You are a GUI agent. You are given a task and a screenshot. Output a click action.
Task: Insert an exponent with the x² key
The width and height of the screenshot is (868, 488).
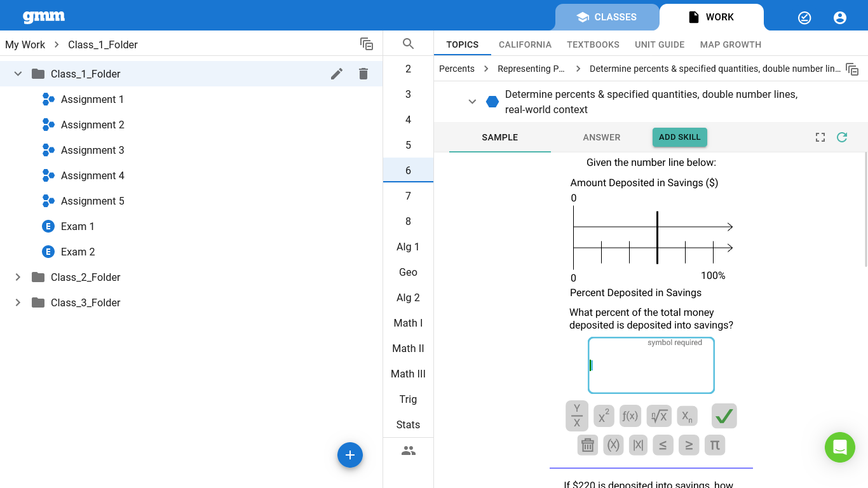[604, 416]
